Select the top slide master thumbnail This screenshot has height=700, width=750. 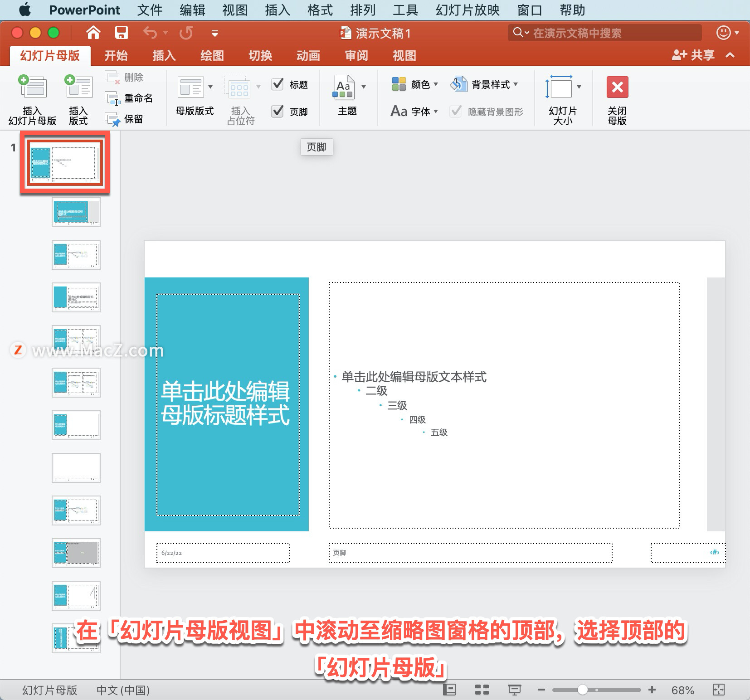[x=64, y=163]
